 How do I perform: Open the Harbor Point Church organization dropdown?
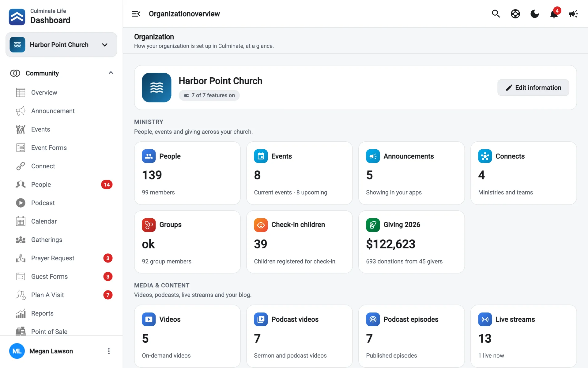[61, 45]
